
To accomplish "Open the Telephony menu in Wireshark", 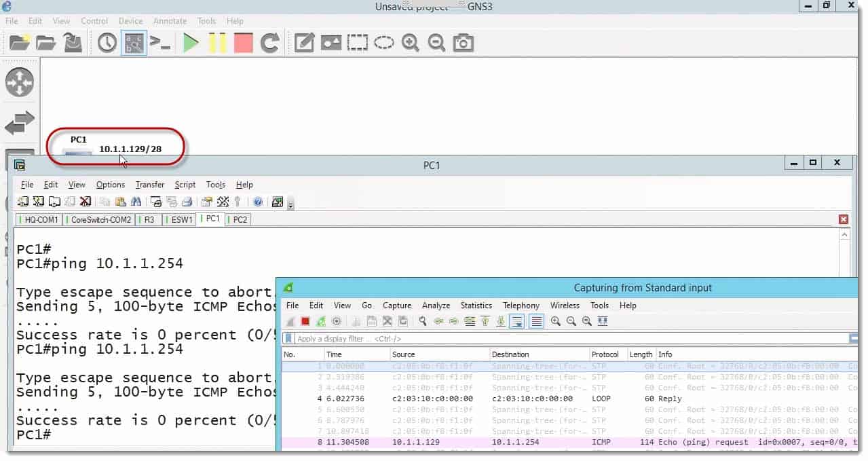I will [521, 306].
